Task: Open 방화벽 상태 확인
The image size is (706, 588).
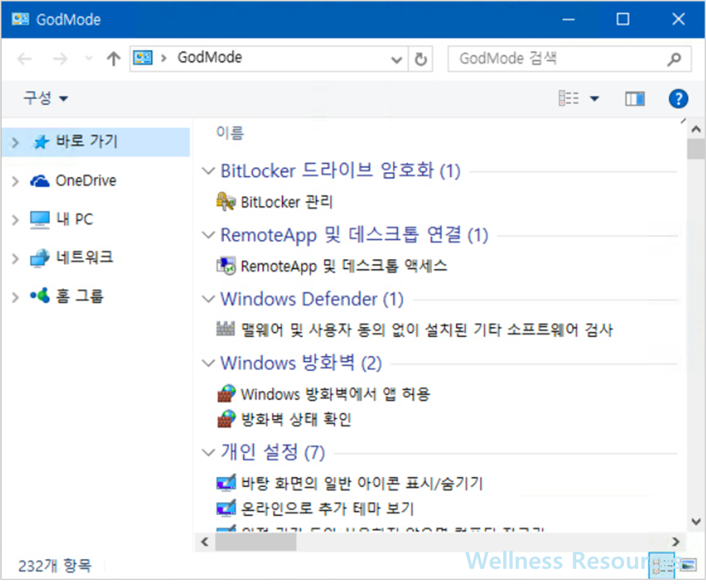Action: point(296,419)
